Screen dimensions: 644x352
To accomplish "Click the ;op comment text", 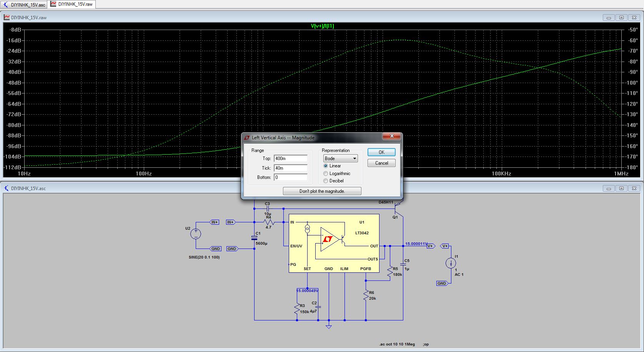I will pos(426,344).
